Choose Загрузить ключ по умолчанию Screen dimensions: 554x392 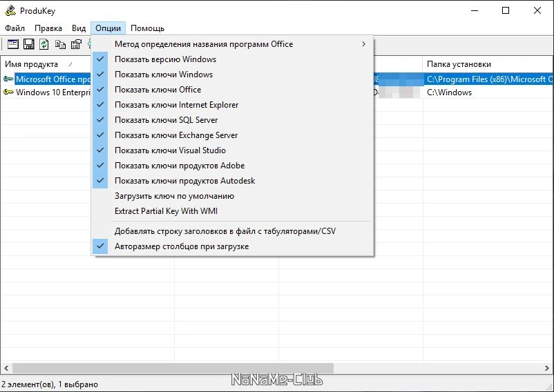[233, 196]
